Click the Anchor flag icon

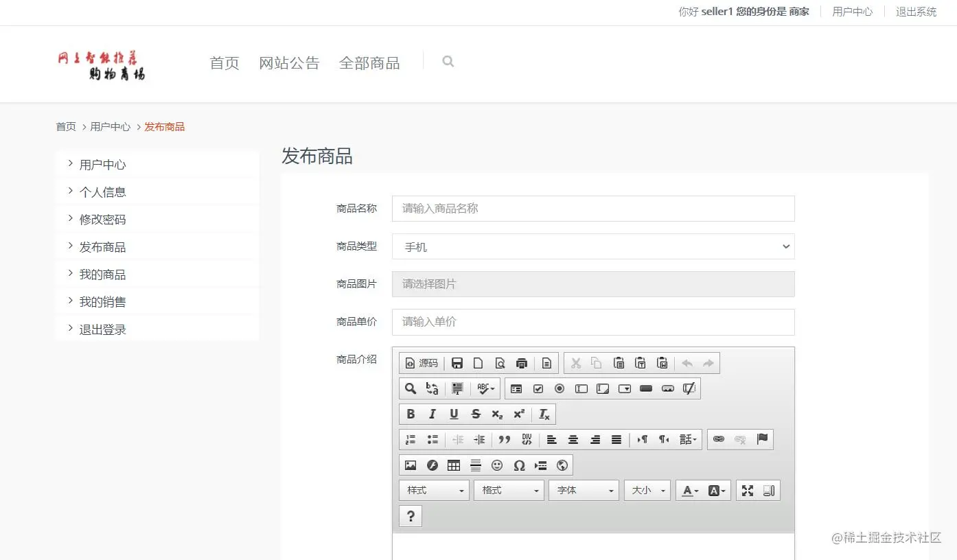tap(762, 439)
